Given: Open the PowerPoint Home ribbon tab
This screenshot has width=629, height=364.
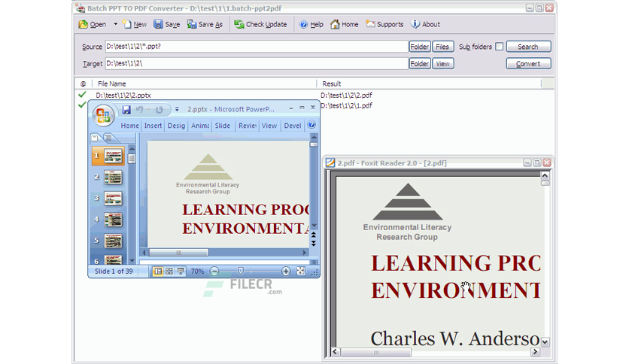Looking at the screenshot, I should tap(130, 126).
